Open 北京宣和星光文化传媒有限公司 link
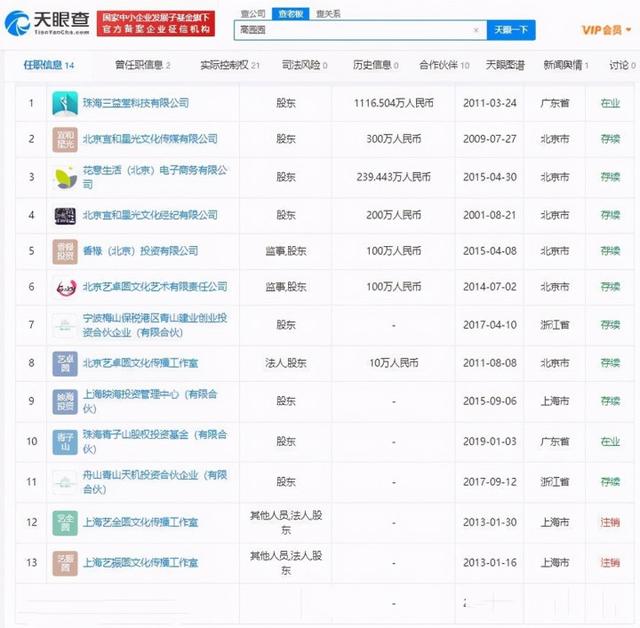 click(150, 139)
